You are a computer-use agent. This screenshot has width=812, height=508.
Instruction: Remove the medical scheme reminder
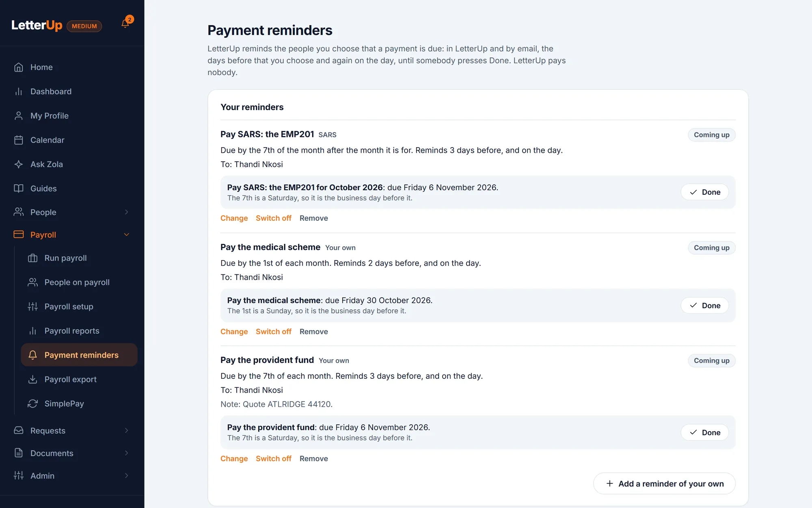313,332
